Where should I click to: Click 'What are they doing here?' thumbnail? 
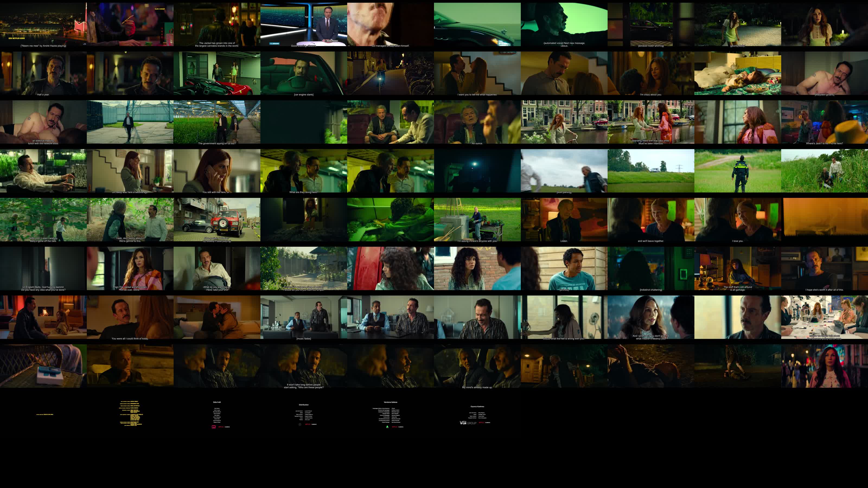pyautogui.click(x=304, y=171)
